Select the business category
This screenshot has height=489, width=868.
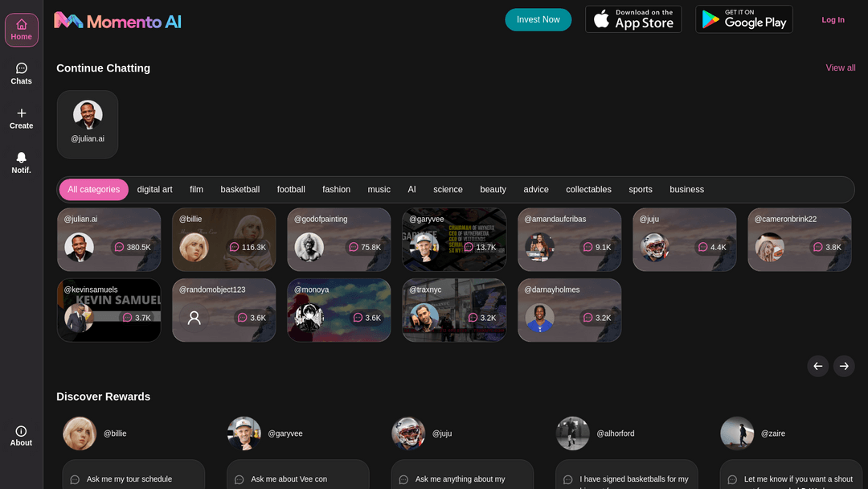(686, 189)
